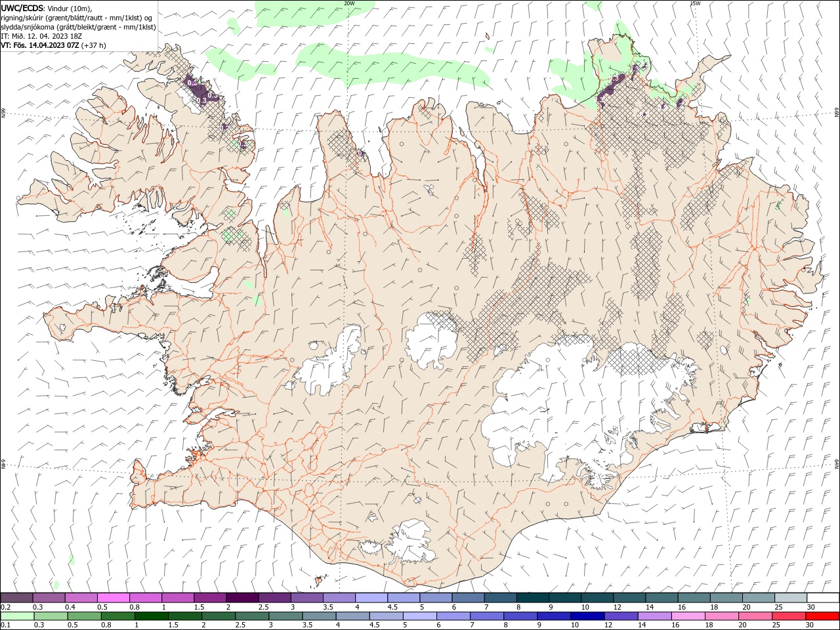Viewport: 840px width, 630px height.
Task: Select the white swatch labelled 30 in upper scale
Action: [x=823, y=597]
